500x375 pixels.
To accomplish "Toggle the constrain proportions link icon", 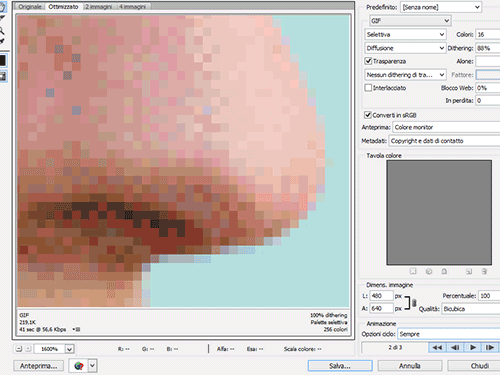I will (x=414, y=303).
